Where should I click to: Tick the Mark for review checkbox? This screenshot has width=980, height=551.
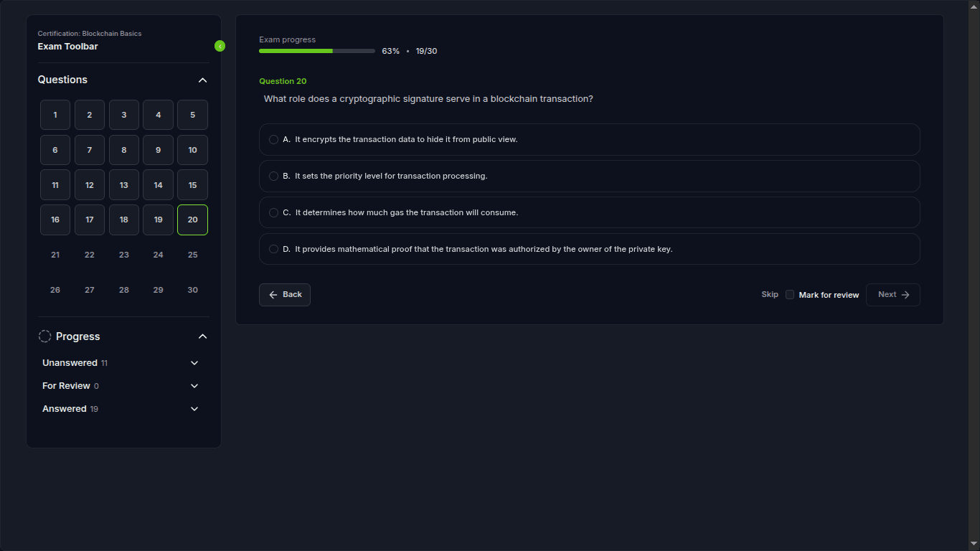[x=790, y=295]
